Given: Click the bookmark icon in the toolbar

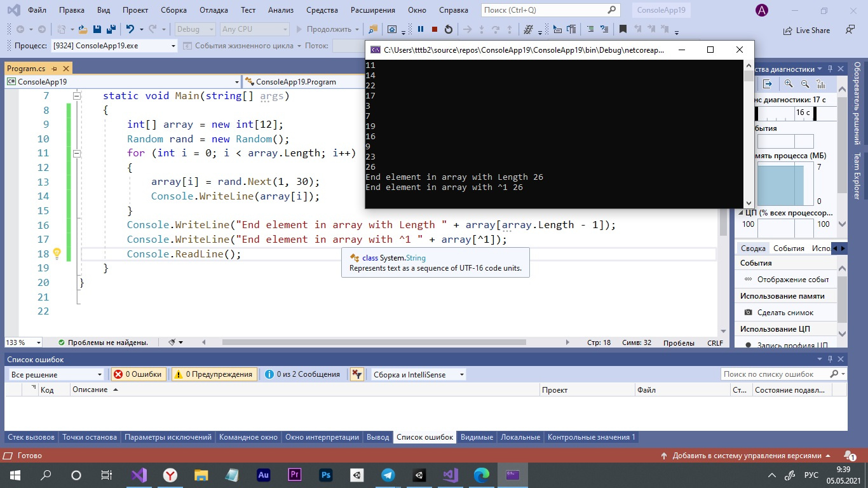Looking at the screenshot, I should (x=623, y=29).
